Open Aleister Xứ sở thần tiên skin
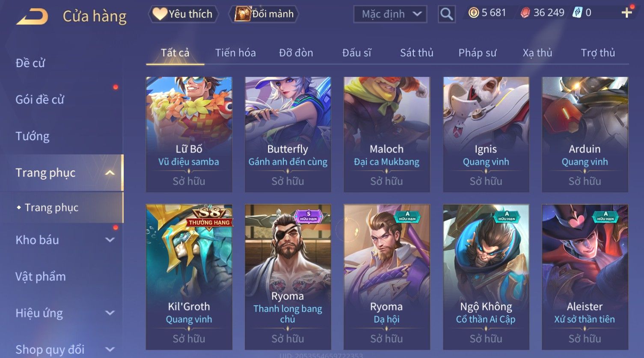The width and height of the screenshot is (644, 358). pyautogui.click(x=585, y=277)
